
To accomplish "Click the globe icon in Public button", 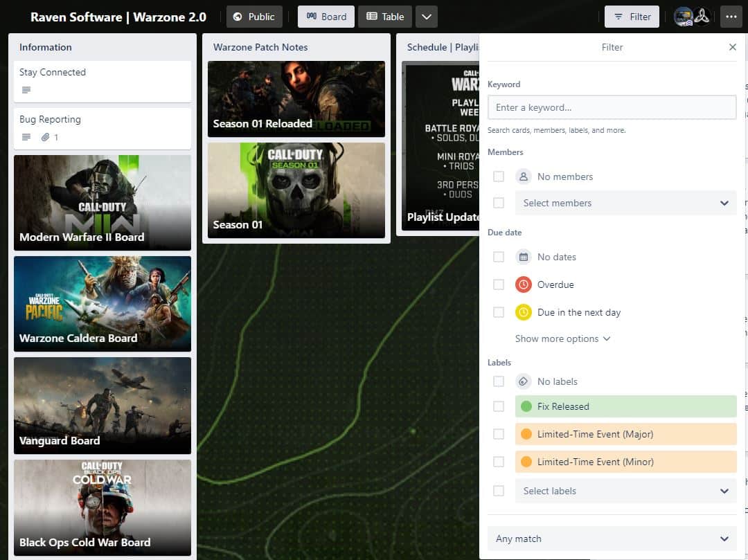I will 237,17.
